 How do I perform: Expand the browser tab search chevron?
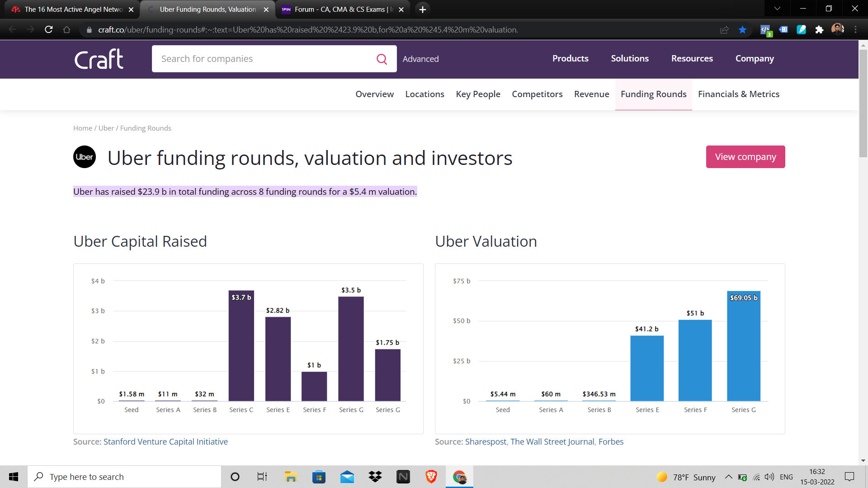[x=777, y=9]
